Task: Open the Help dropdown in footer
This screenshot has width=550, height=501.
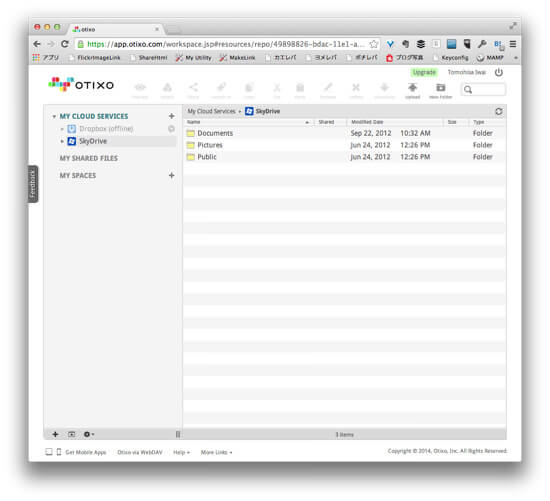Action: coord(181,452)
